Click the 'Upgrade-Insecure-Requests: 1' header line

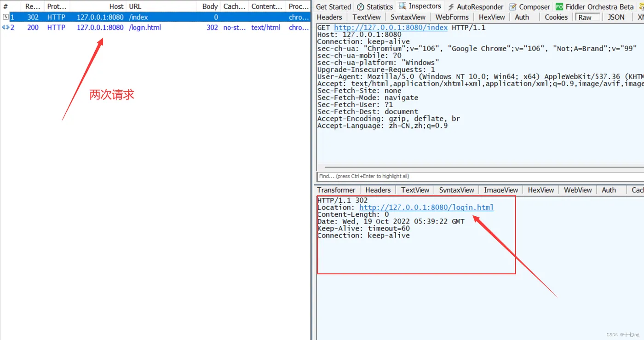(376, 69)
